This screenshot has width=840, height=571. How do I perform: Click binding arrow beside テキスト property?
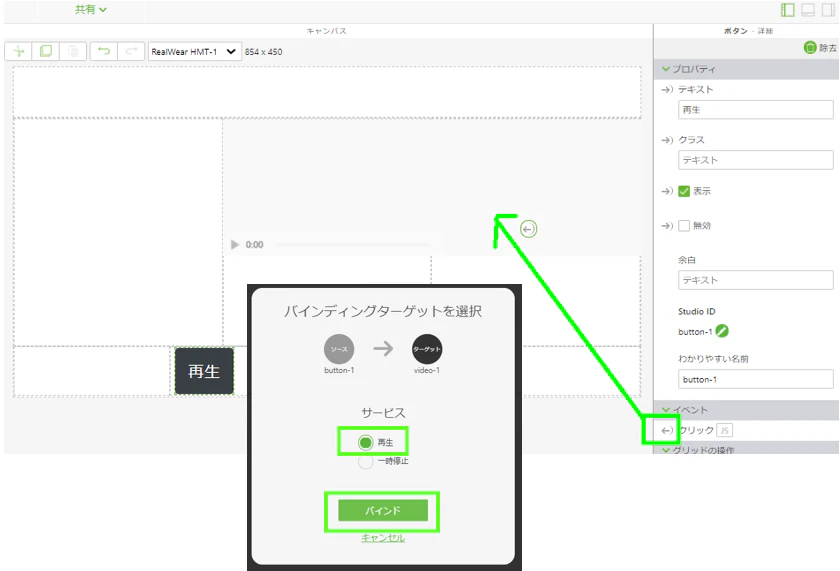point(666,89)
